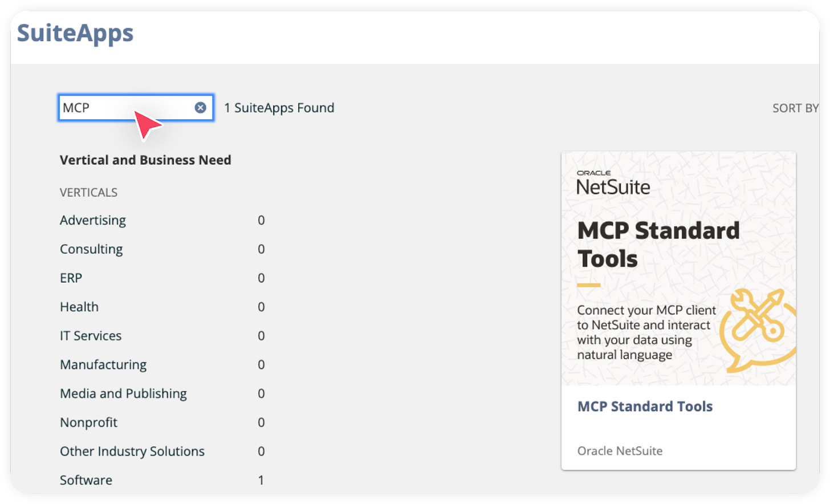This screenshot has height=504, width=830.
Task: Filter by Software vertical
Action: point(86,480)
